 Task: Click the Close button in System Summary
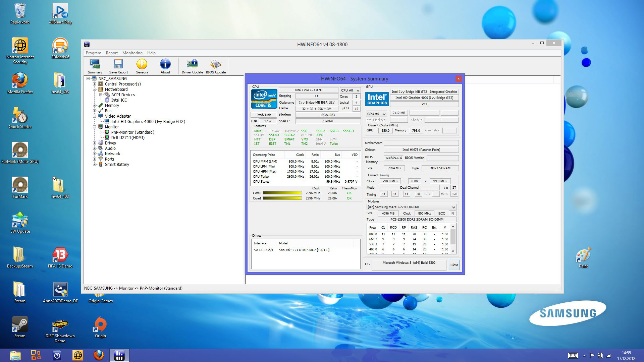tap(454, 265)
